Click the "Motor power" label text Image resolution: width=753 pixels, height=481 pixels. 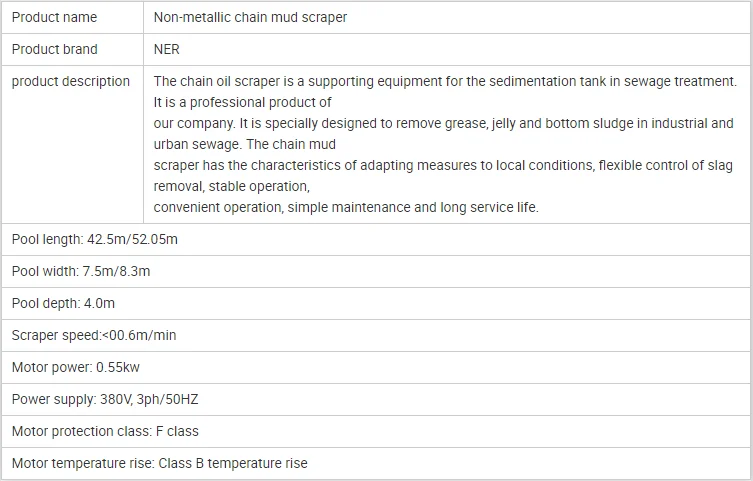click(50, 367)
